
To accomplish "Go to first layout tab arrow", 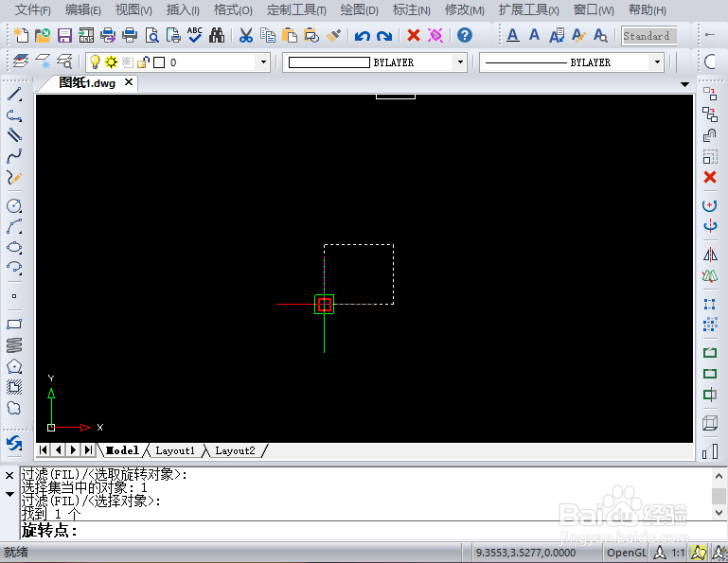I will [44, 449].
